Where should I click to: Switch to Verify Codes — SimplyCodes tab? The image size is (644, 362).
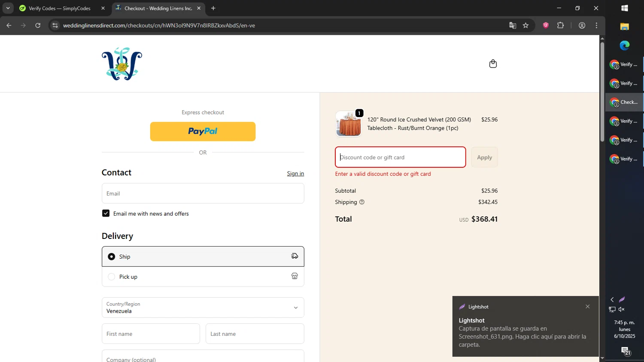coord(60,8)
